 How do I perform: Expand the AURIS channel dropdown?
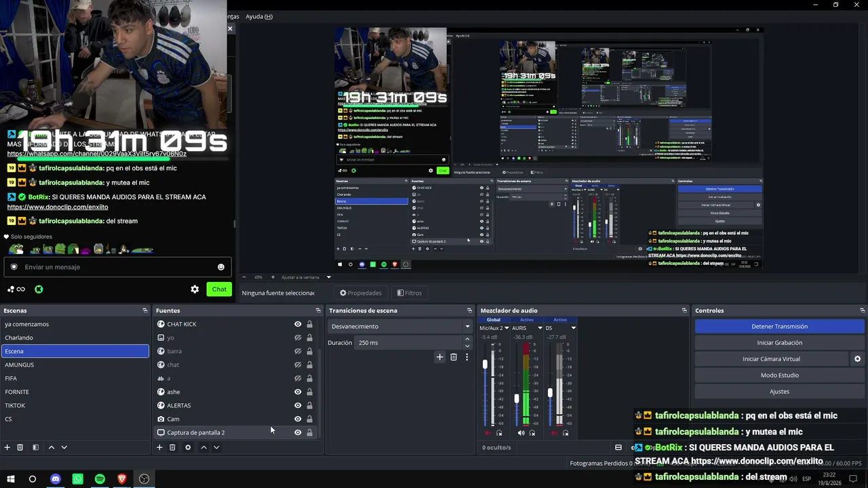pyautogui.click(x=540, y=328)
